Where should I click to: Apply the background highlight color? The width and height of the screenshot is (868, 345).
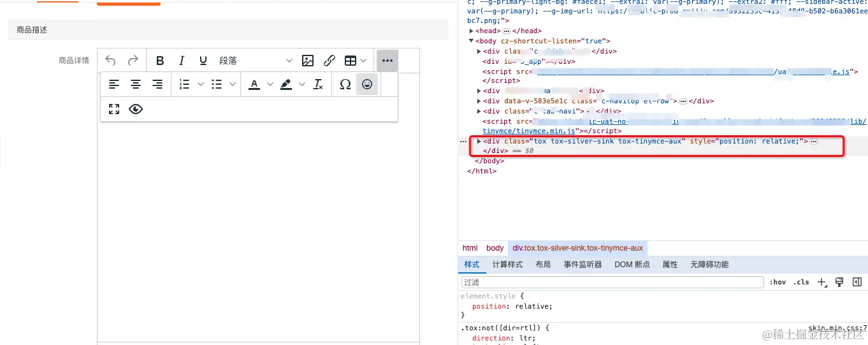286,84
